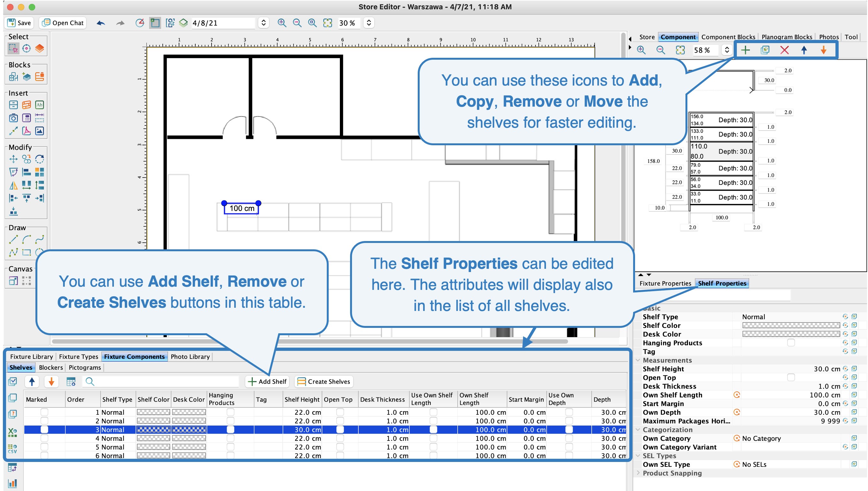Viewport: 868px width, 491px height.
Task: Click the zoom out magnifier in main toolbar
Action: [297, 23]
